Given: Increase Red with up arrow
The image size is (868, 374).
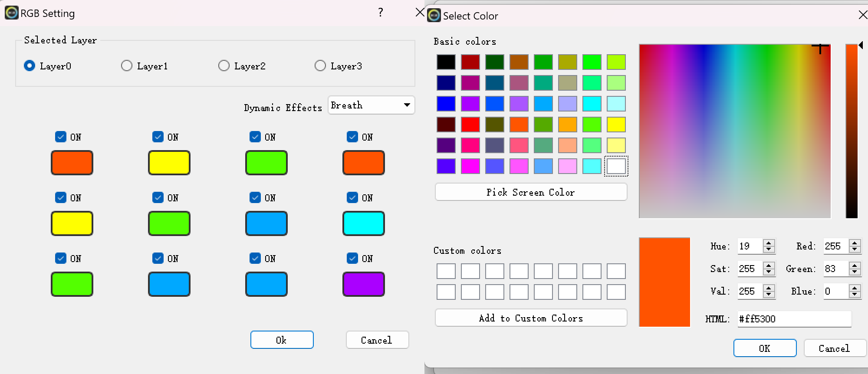Looking at the screenshot, I should coord(855,243).
